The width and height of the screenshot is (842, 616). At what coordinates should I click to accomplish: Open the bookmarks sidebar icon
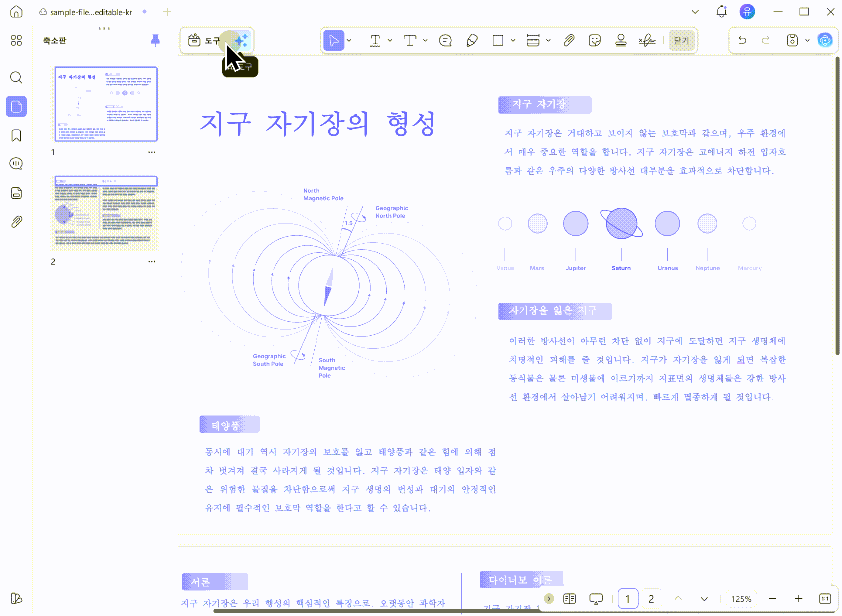click(16, 135)
